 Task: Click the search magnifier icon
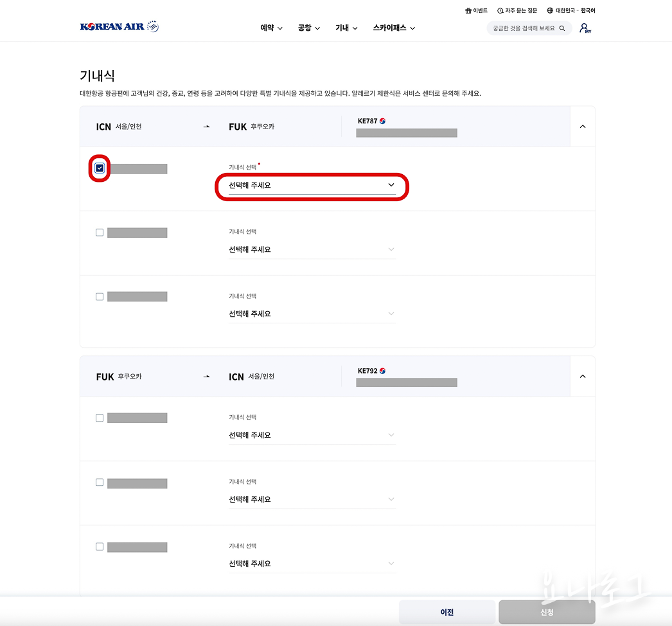tap(562, 28)
